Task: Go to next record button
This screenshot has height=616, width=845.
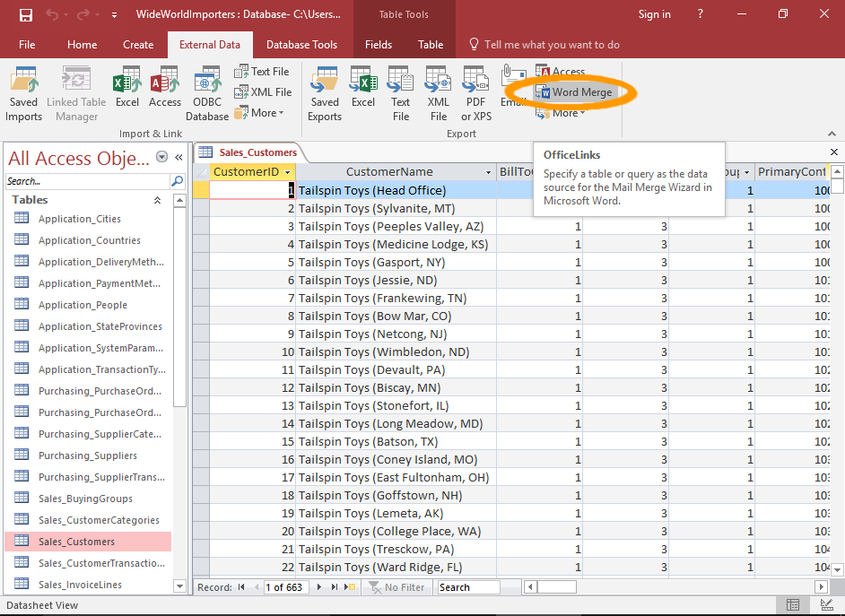Action: click(x=319, y=587)
